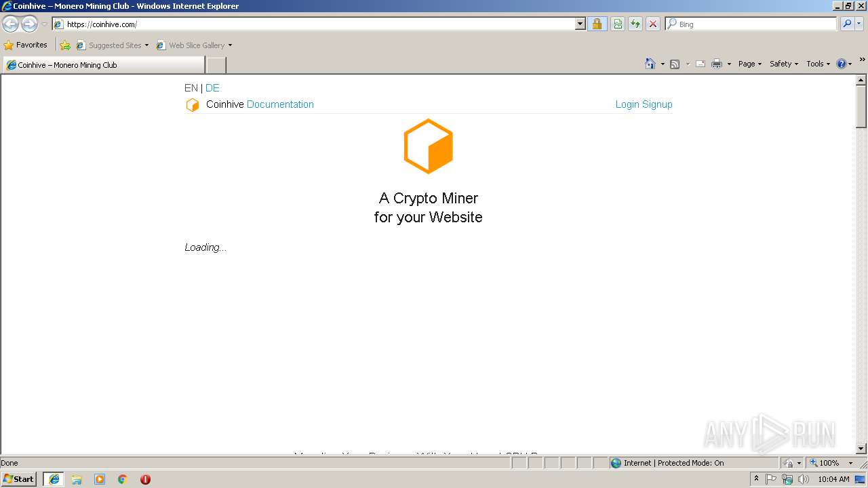The image size is (868, 488).
Task: Launch Google Chrome from taskbar
Action: [x=123, y=479]
